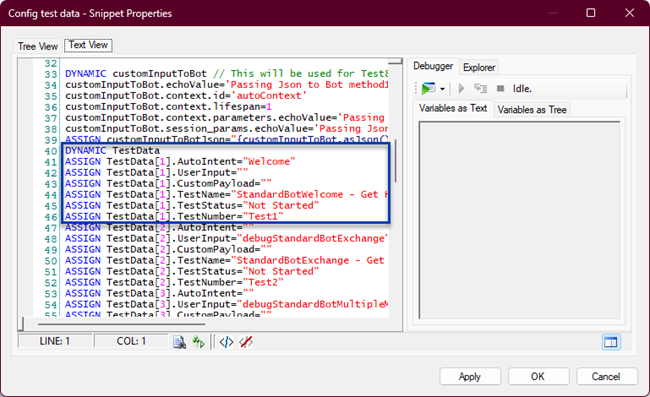Click the debugger toolbar drag grip handle
The image size is (650, 397).
tap(416, 88)
